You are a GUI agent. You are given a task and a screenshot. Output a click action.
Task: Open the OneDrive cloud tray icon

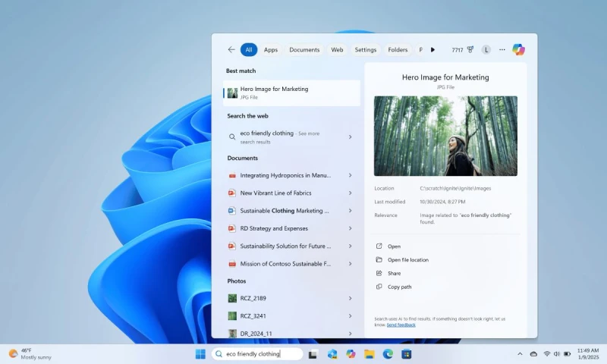533,354
